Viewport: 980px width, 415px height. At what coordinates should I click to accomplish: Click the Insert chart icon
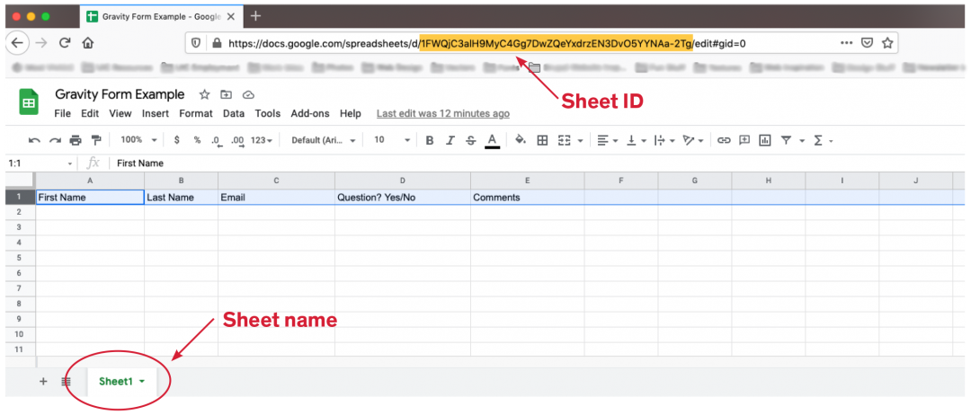[764, 140]
